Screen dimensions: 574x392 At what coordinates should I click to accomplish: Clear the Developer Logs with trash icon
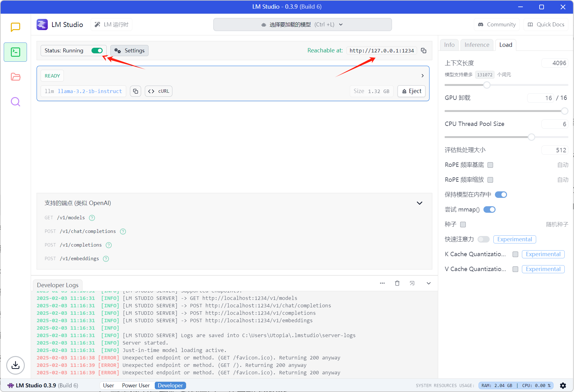(x=397, y=283)
